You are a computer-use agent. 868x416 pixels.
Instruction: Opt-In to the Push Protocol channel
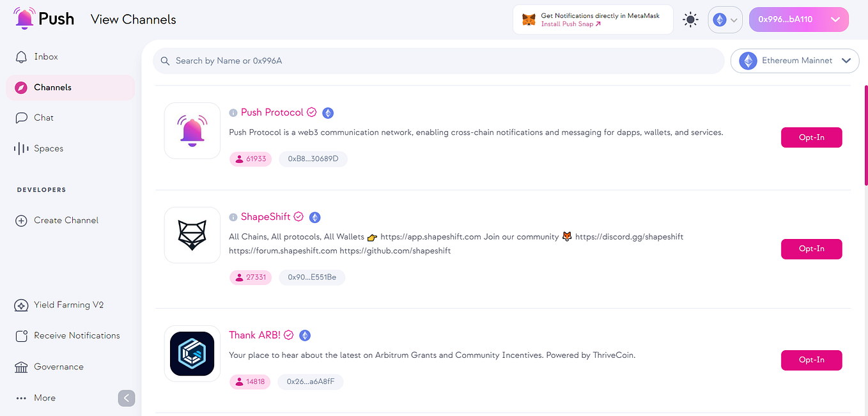(811, 137)
